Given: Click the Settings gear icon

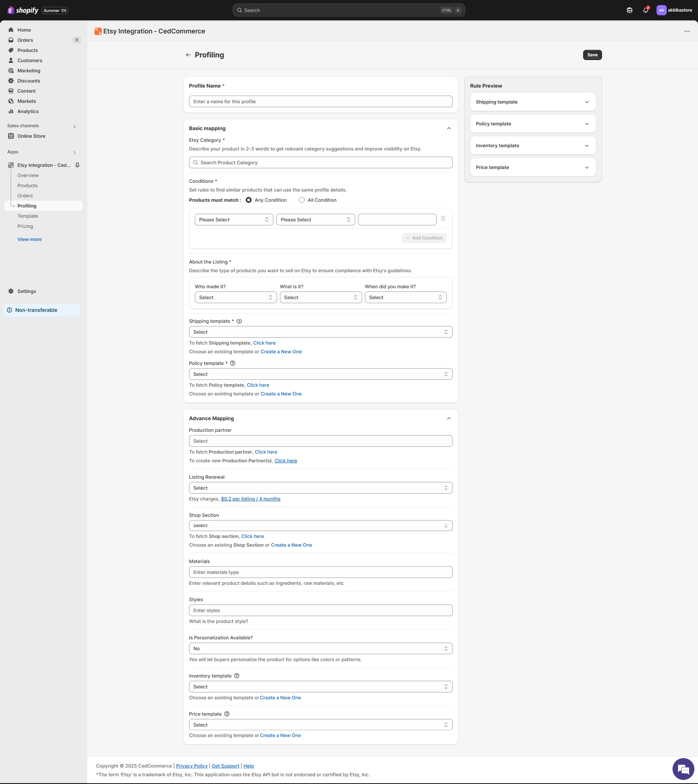Looking at the screenshot, I should click(11, 291).
